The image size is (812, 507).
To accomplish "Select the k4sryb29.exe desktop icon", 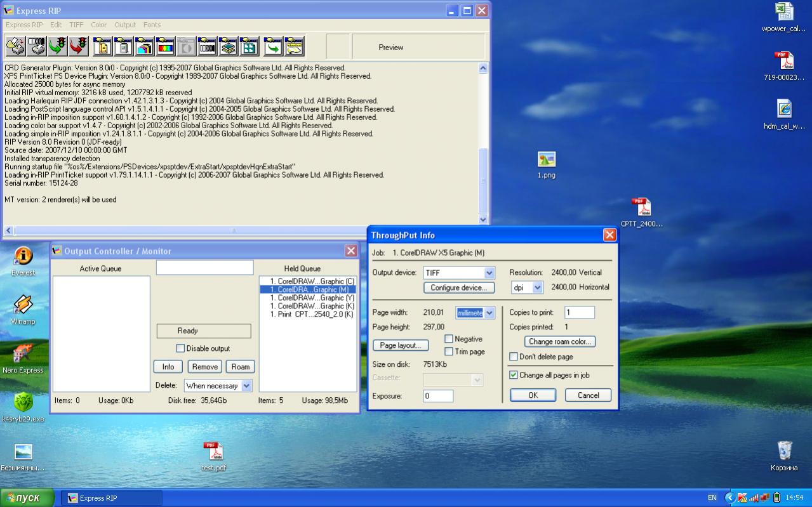I will 23,407.
